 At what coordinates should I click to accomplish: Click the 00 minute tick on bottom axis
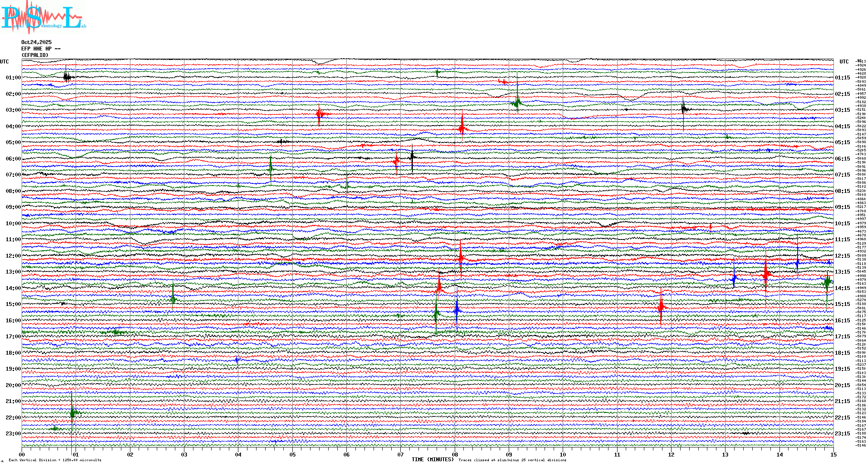(22, 455)
